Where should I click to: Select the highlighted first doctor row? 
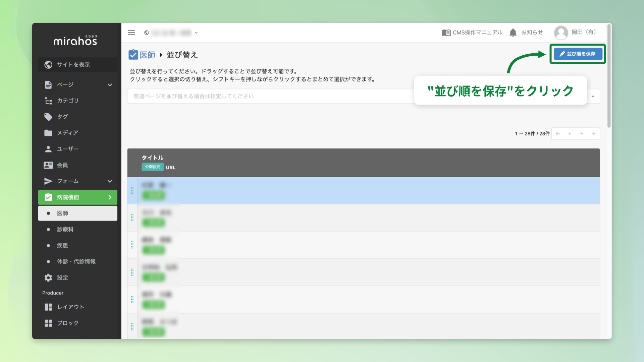pyautogui.click(x=364, y=190)
